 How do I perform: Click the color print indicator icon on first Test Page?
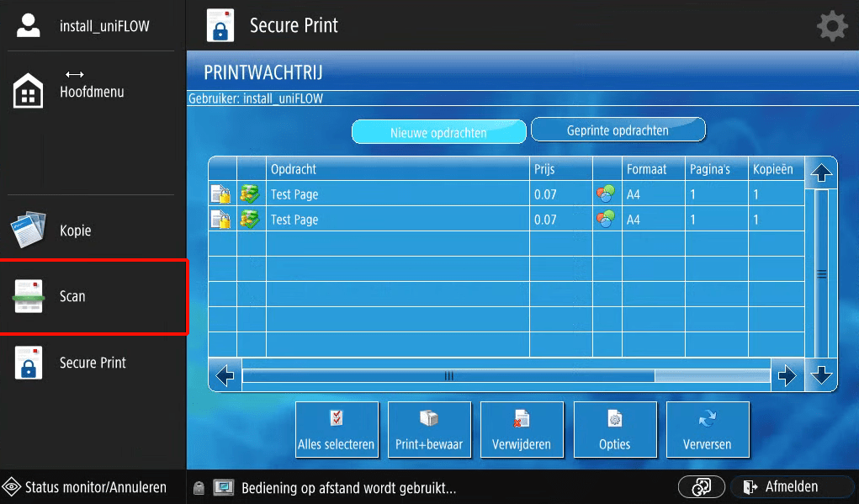pyautogui.click(x=607, y=194)
